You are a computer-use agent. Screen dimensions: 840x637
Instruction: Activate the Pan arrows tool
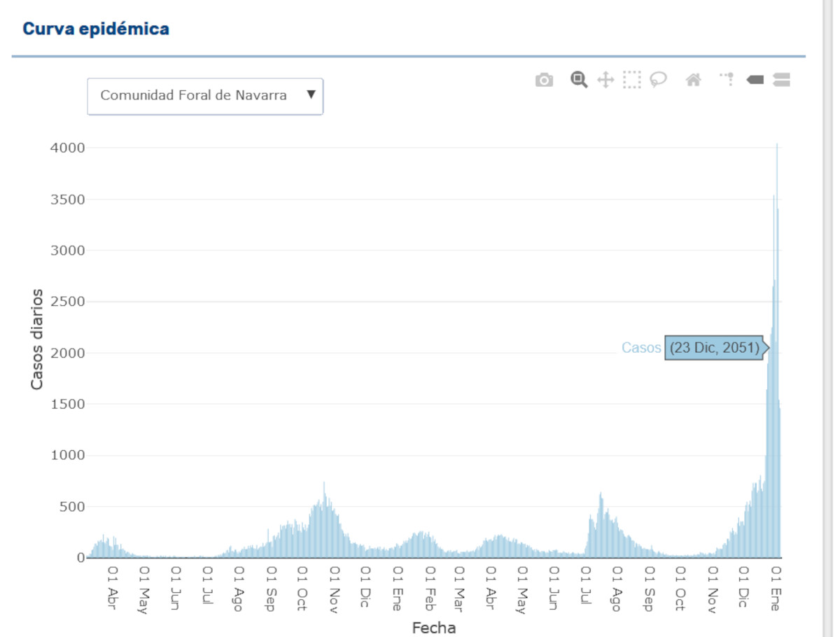(605, 80)
